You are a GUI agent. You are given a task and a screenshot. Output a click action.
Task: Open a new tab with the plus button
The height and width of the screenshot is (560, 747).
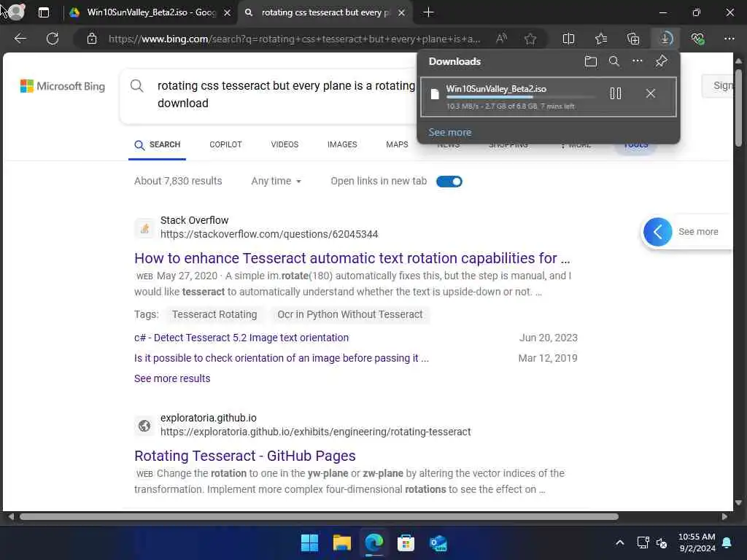pos(428,12)
